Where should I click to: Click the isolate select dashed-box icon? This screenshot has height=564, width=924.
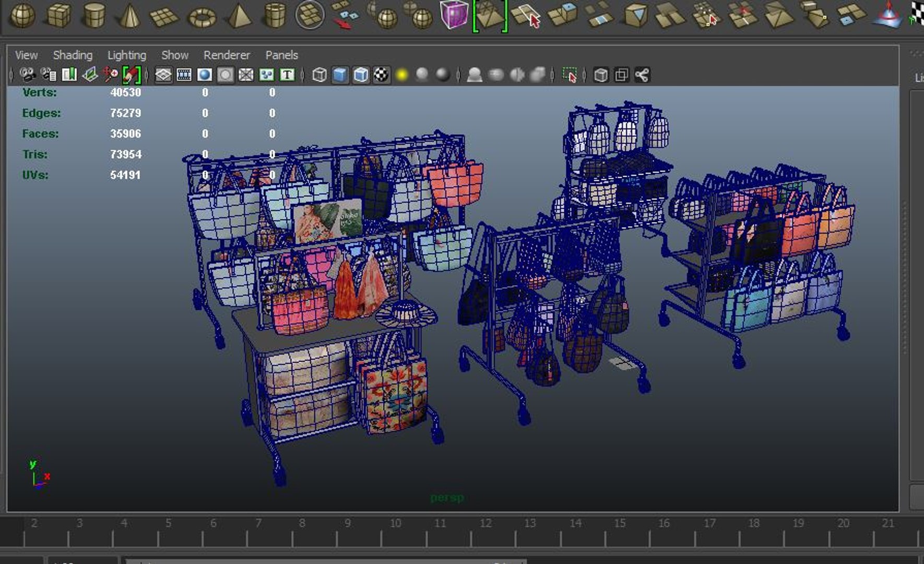(x=570, y=75)
